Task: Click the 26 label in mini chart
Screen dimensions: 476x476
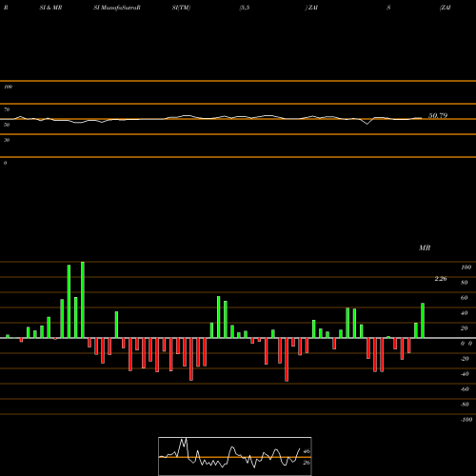Action: tap(307, 463)
